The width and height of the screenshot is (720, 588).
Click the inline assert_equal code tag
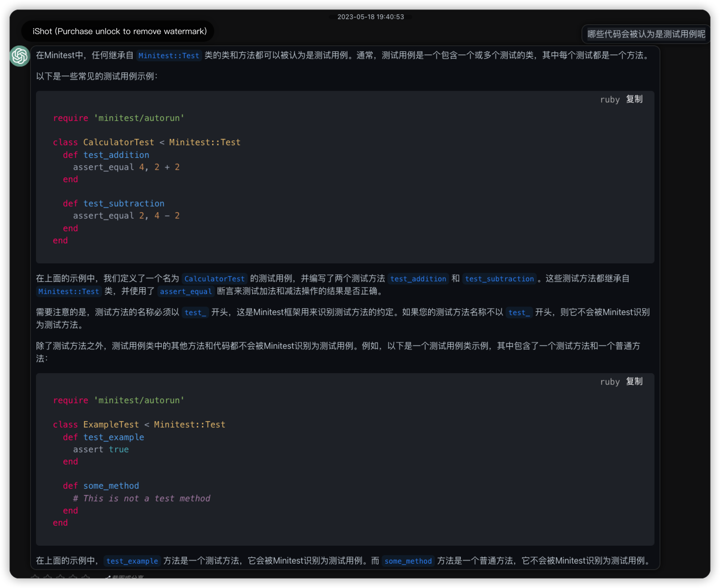186,291
